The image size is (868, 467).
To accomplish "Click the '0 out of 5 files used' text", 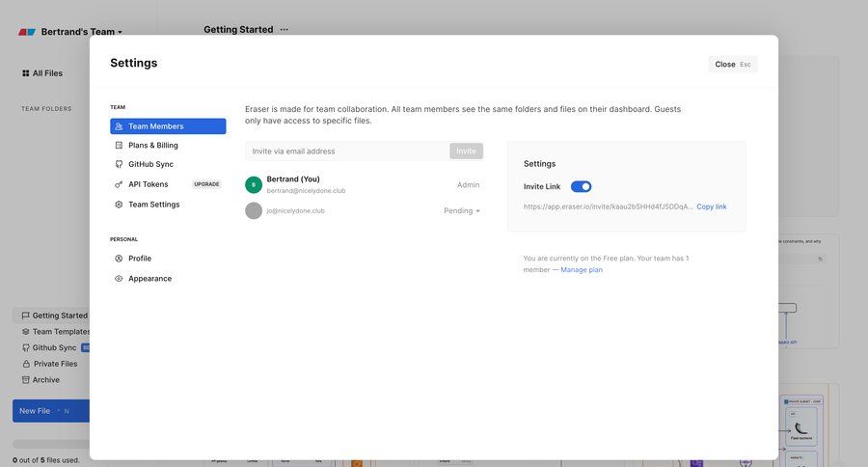I will (46, 460).
